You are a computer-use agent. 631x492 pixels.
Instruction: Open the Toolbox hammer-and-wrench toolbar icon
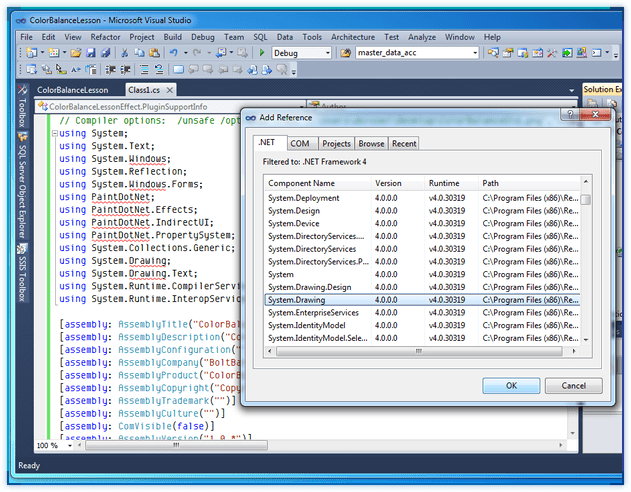[x=552, y=53]
